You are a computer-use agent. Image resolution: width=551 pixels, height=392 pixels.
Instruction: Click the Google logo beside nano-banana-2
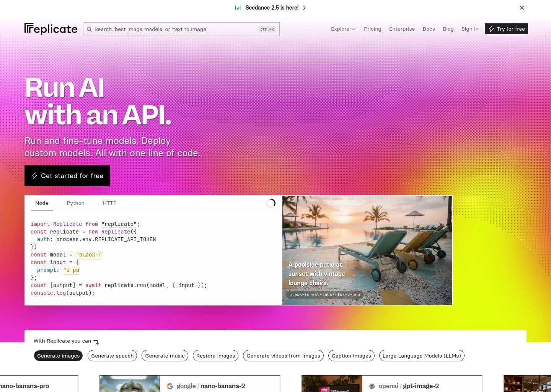click(170, 386)
